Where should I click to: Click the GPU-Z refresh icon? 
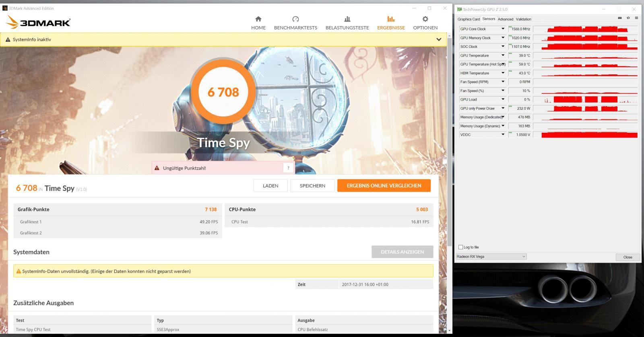pyautogui.click(x=628, y=18)
